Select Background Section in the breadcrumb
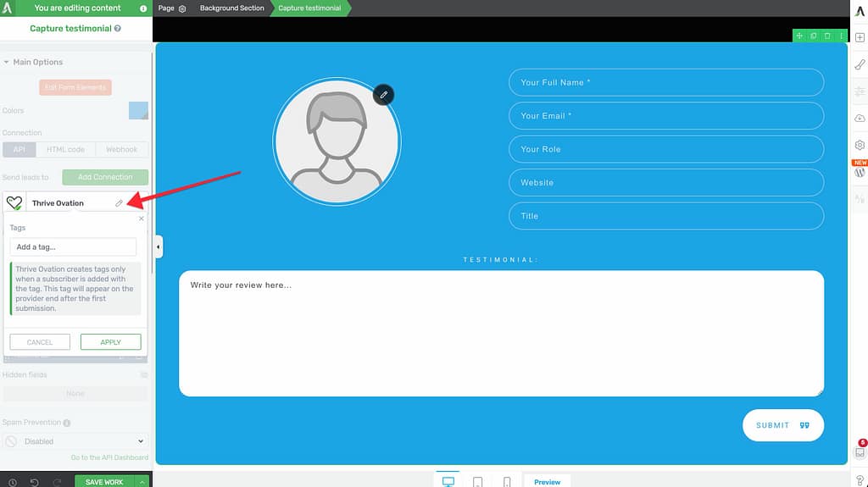868x487 pixels. [231, 8]
